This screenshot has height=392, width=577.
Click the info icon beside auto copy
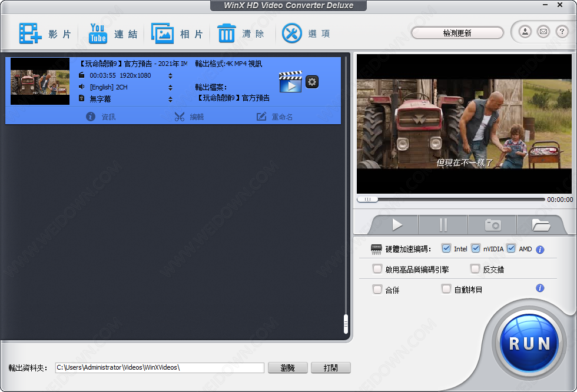pos(540,288)
